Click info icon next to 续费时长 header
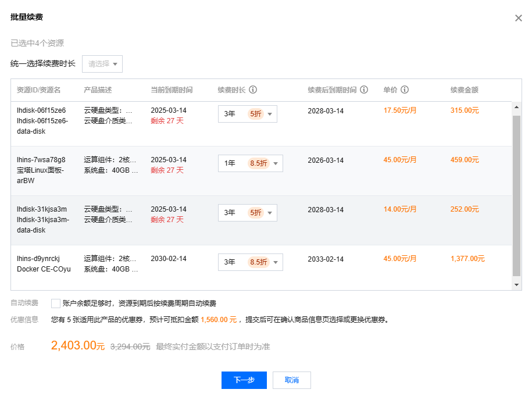 coord(253,90)
